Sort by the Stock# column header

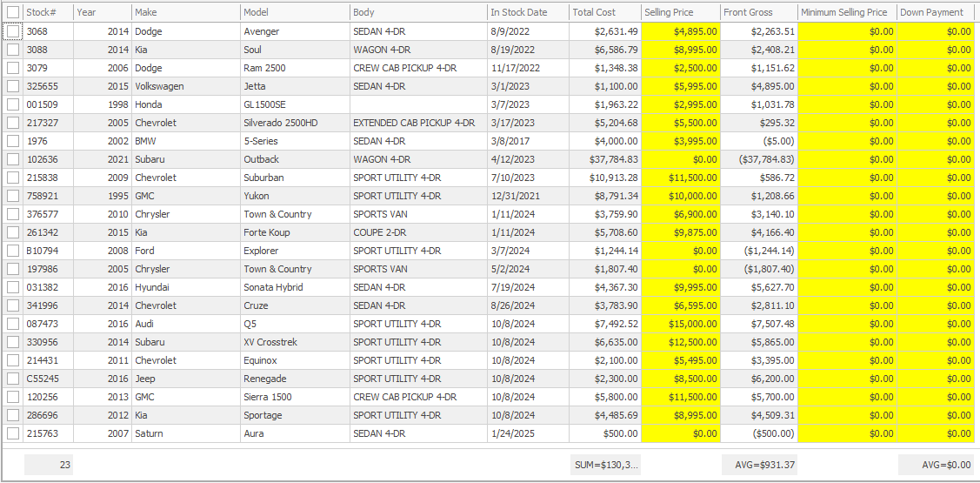pyautogui.click(x=48, y=12)
